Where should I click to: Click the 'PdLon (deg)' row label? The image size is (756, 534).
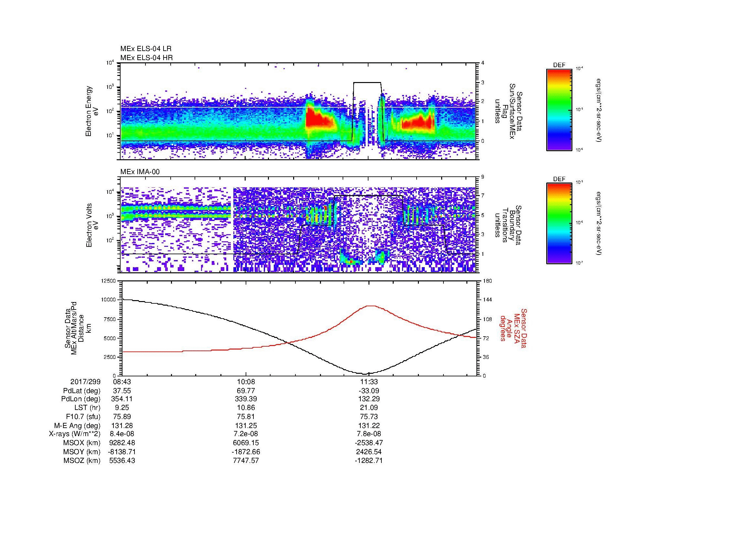pos(81,399)
